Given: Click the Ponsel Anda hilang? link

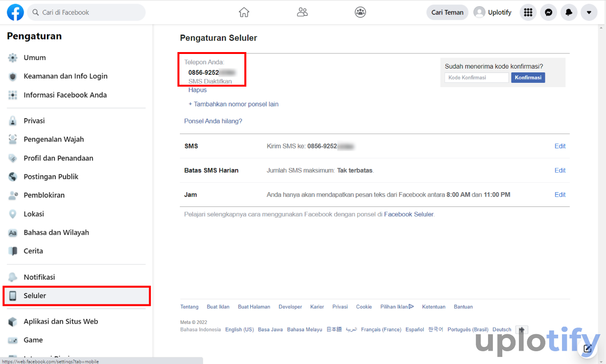Looking at the screenshot, I should (213, 121).
